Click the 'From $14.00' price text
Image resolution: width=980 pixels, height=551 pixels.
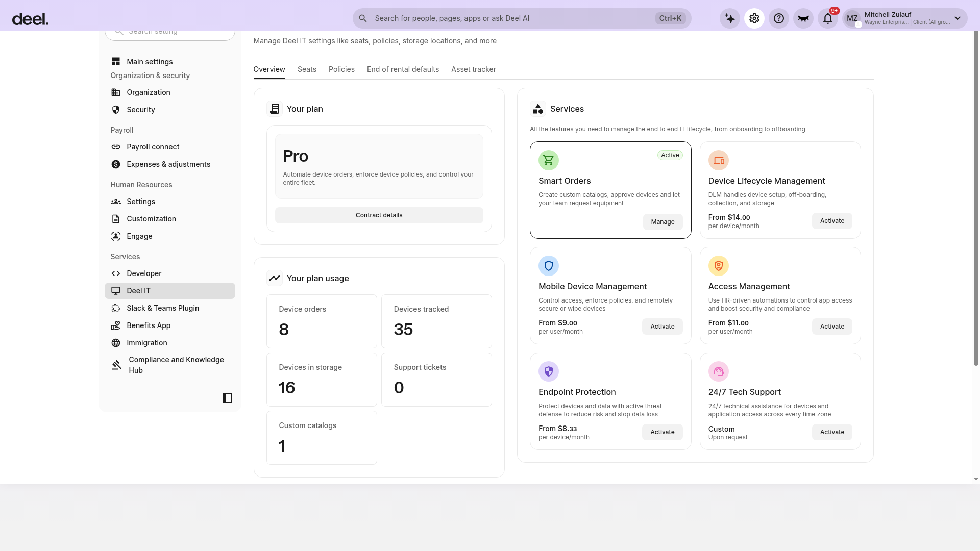(729, 217)
